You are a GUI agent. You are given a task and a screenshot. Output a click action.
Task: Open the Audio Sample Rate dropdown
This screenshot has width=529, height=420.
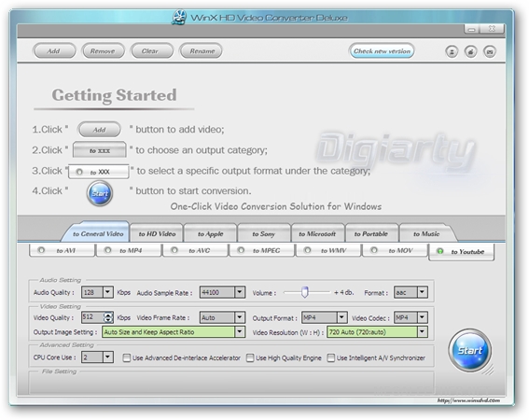[x=240, y=292]
